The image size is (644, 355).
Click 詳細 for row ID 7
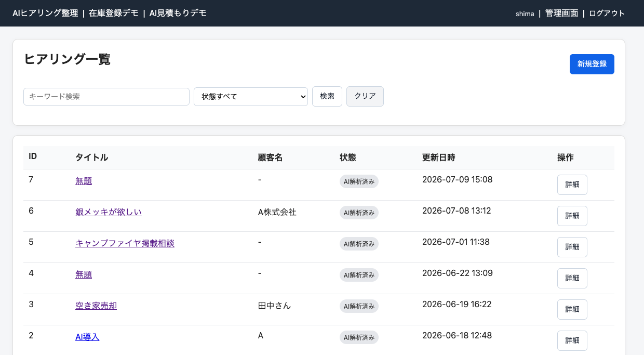[x=572, y=185]
